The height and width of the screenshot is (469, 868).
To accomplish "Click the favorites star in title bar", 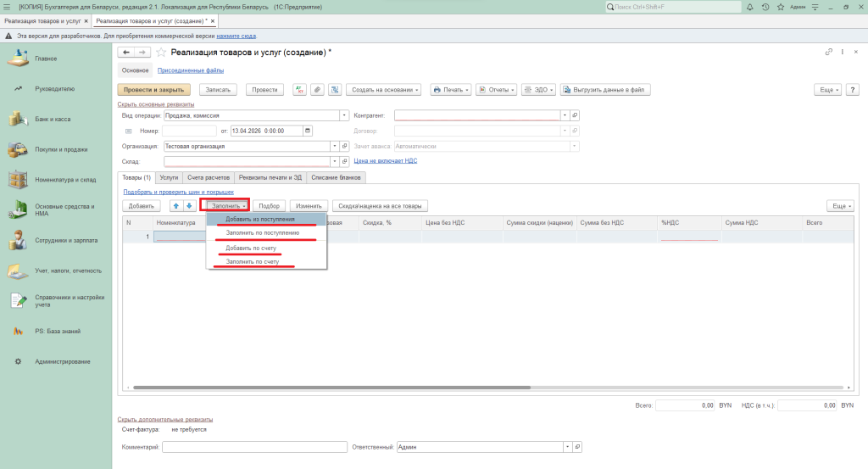I will pyautogui.click(x=780, y=7).
